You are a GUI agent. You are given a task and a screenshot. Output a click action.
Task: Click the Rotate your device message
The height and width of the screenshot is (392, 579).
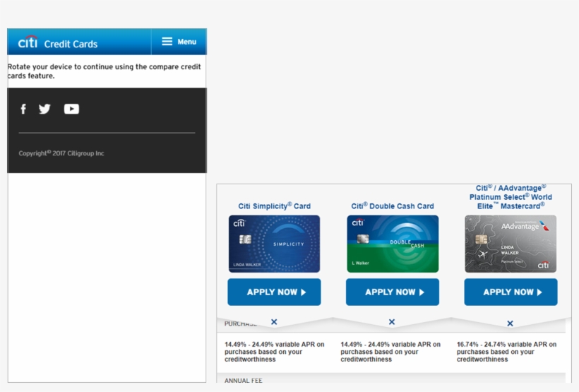pyautogui.click(x=104, y=71)
